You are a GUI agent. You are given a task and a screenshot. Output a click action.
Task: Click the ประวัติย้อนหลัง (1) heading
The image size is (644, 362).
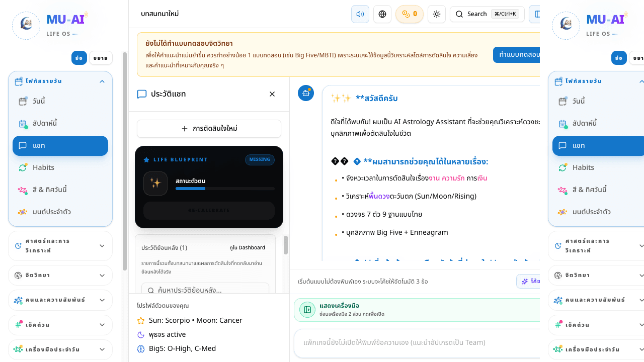coord(165,248)
